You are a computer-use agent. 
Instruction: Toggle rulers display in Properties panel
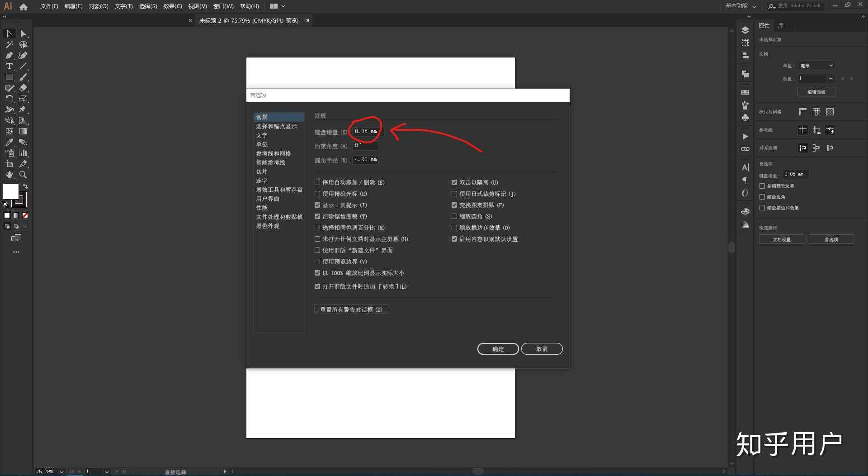(803, 112)
